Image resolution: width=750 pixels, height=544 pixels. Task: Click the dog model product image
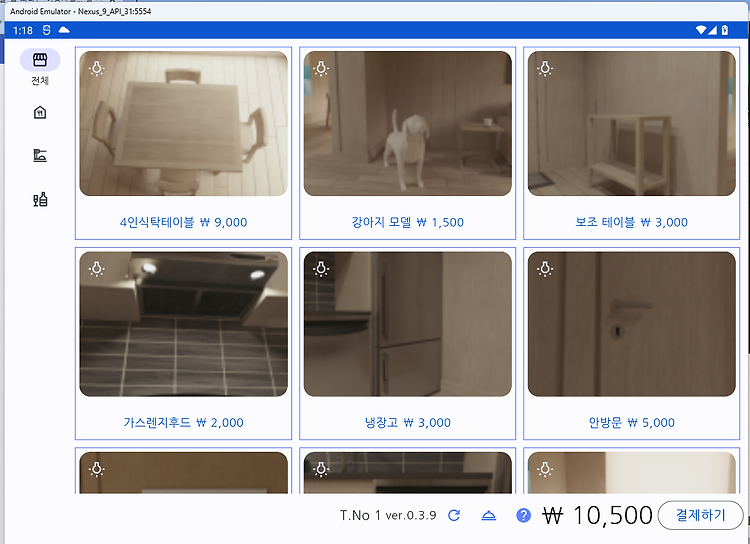tap(408, 123)
